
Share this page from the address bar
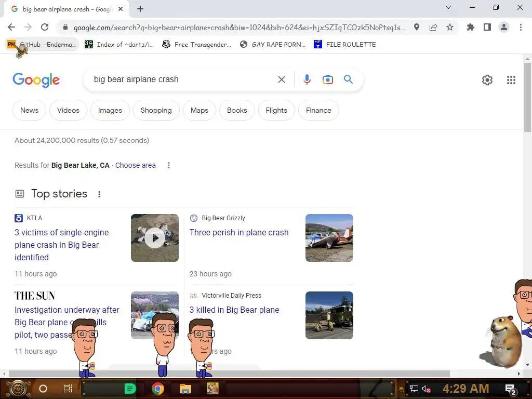[x=433, y=27]
